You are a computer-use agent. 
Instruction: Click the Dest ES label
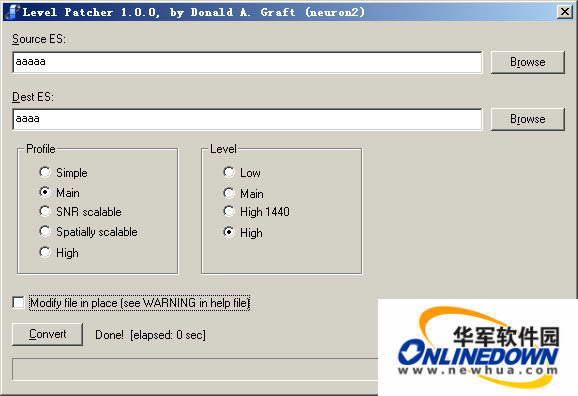click(33, 97)
